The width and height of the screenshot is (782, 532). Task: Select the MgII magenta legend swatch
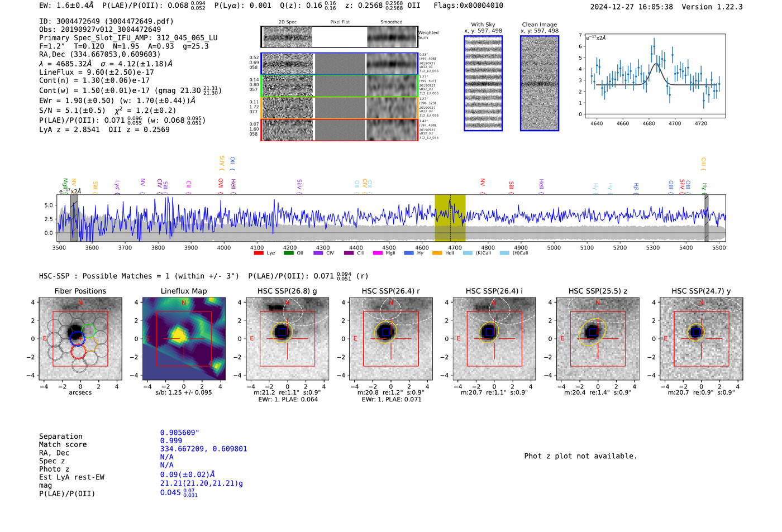(x=378, y=253)
